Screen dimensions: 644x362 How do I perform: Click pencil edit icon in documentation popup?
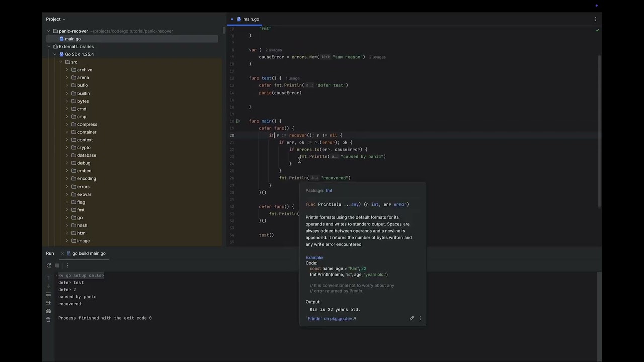click(x=412, y=318)
